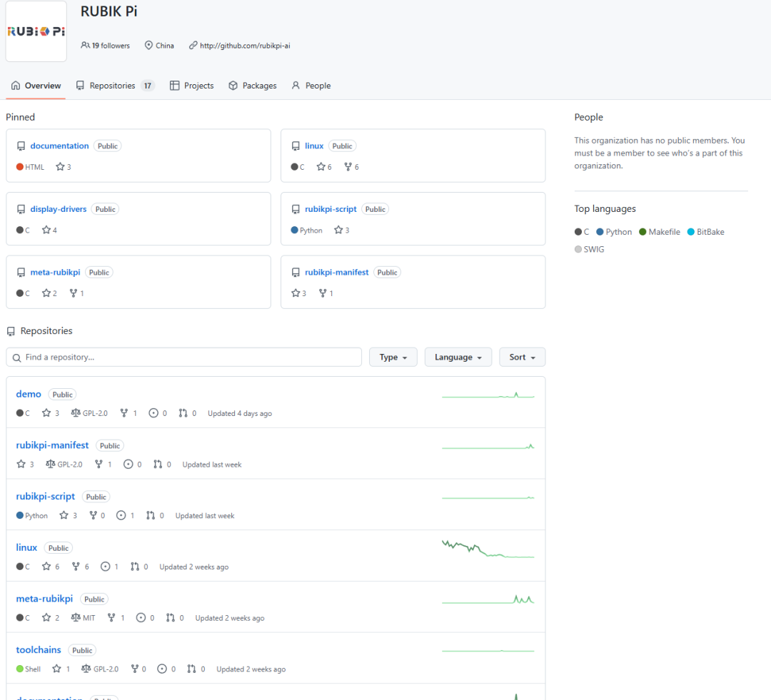Screen dimensions: 771x700
Task: Click the star icon on pinned rubikpi-script
Action: [x=338, y=230]
